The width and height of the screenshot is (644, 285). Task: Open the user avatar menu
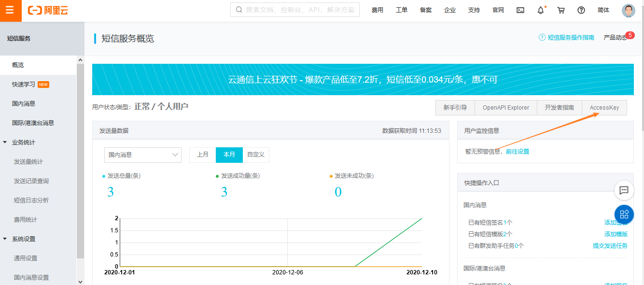tap(628, 10)
